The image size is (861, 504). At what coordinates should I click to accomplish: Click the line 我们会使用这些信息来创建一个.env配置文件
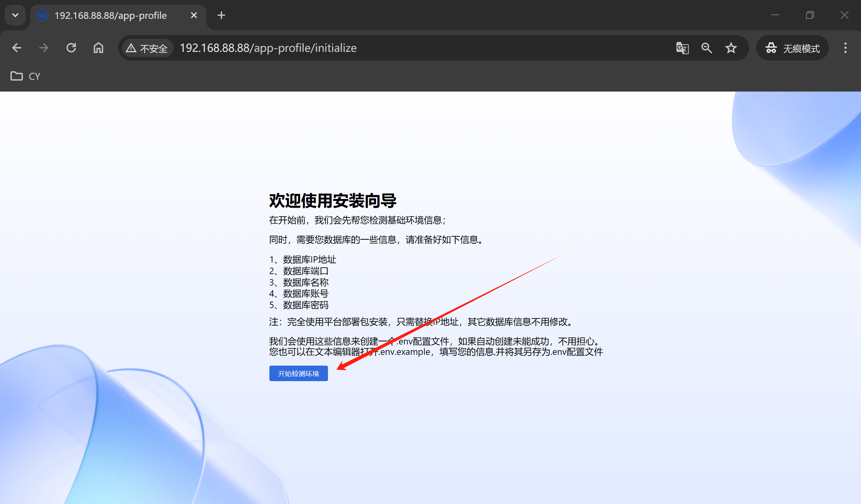[435, 341]
